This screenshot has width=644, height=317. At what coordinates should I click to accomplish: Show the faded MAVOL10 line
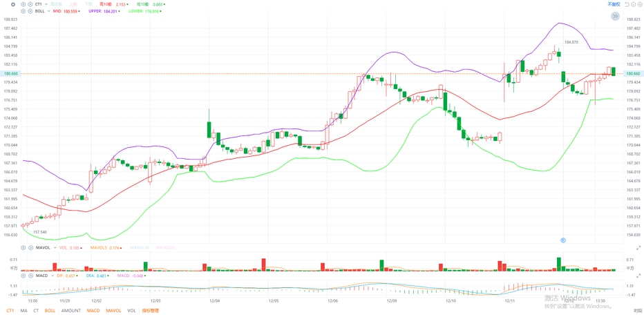140,248
